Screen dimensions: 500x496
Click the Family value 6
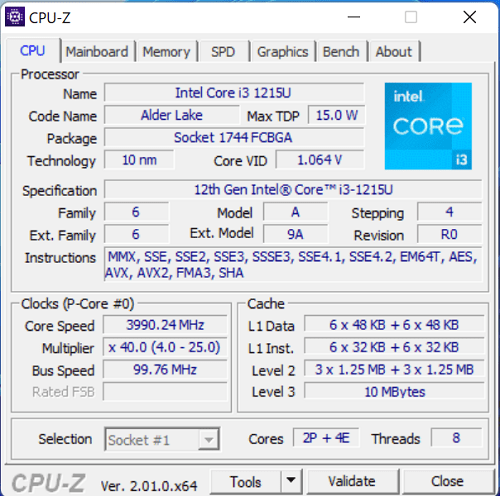pyautogui.click(x=136, y=212)
